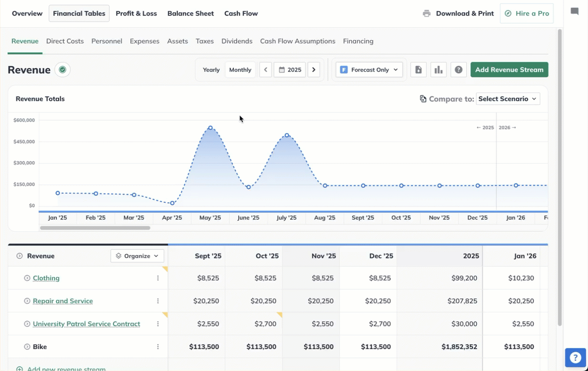Switch to Monthly view
Viewport: 588px width, 371px height.
[x=240, y=70]
